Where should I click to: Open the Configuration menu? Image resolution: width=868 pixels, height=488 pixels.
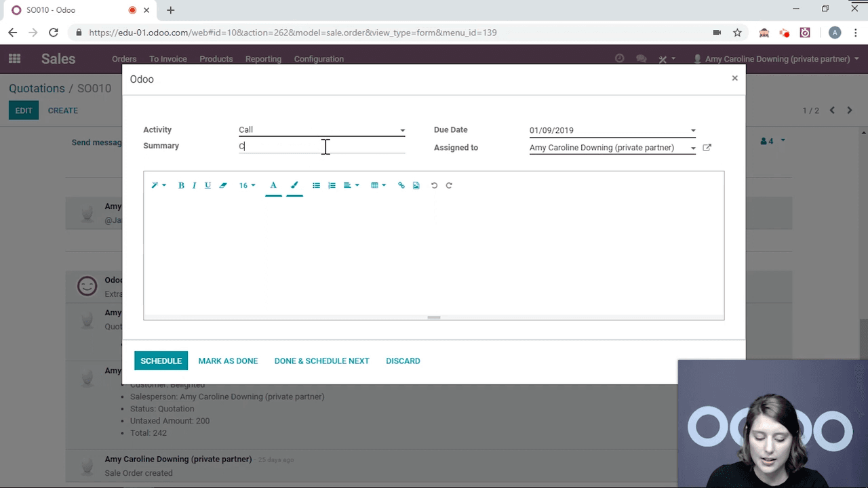click(x=319, y=59)
